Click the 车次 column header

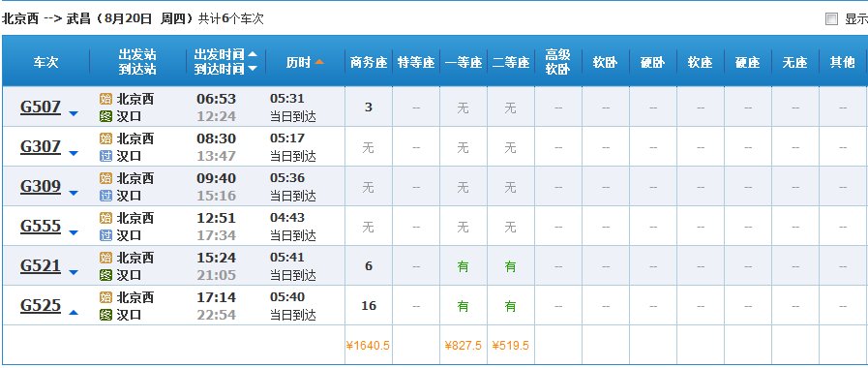(45, 62)
